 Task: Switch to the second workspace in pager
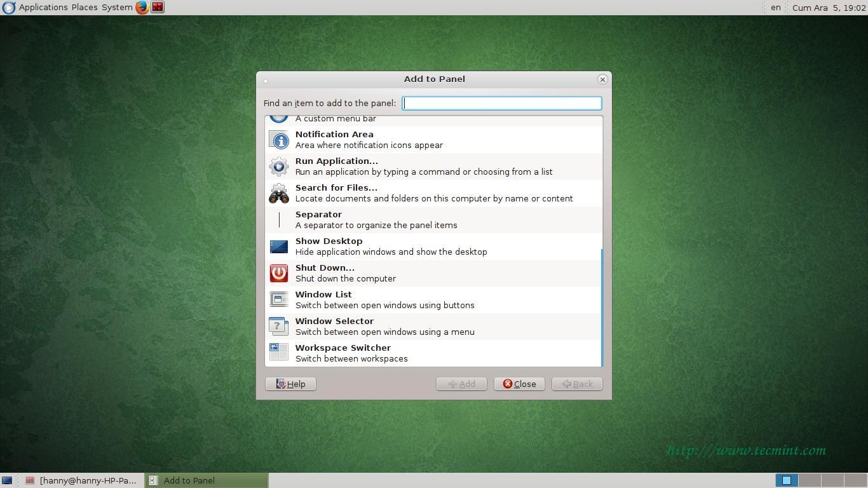(x=809, y=480)
